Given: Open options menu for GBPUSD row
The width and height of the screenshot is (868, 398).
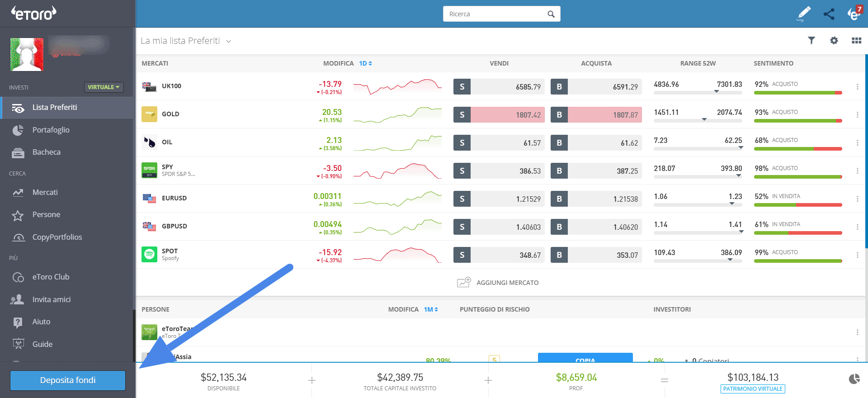Looking at the screenshot, I should click(x=857, y=227).
